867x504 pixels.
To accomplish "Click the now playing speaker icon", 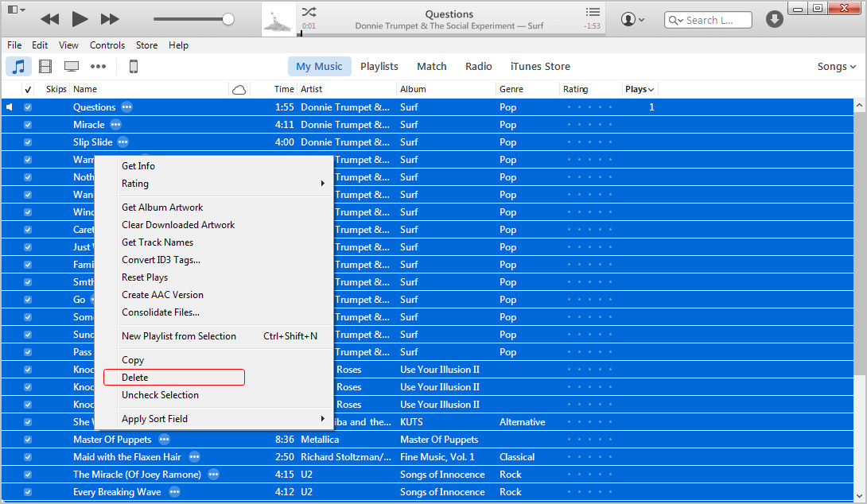I will pos(10,107).
